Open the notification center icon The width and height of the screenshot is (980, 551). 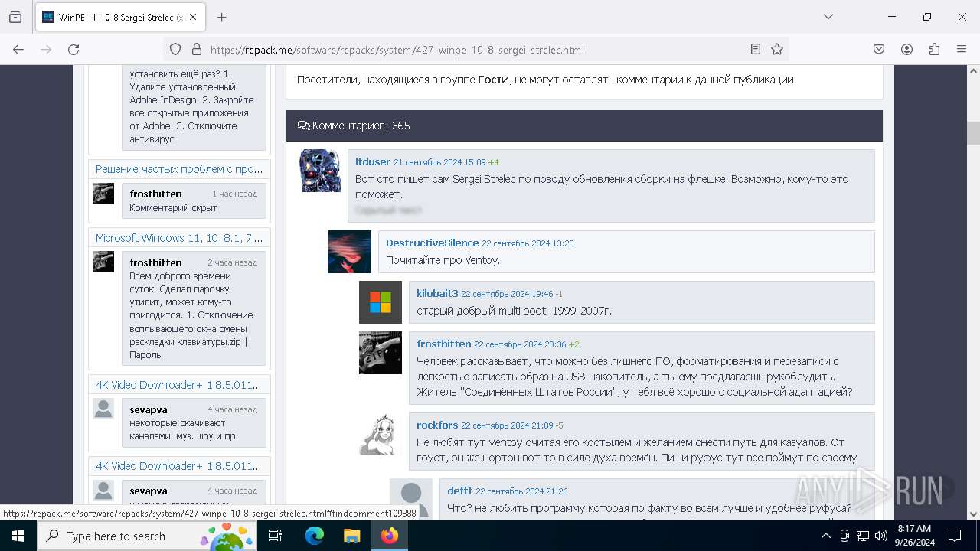click(955, 536)
